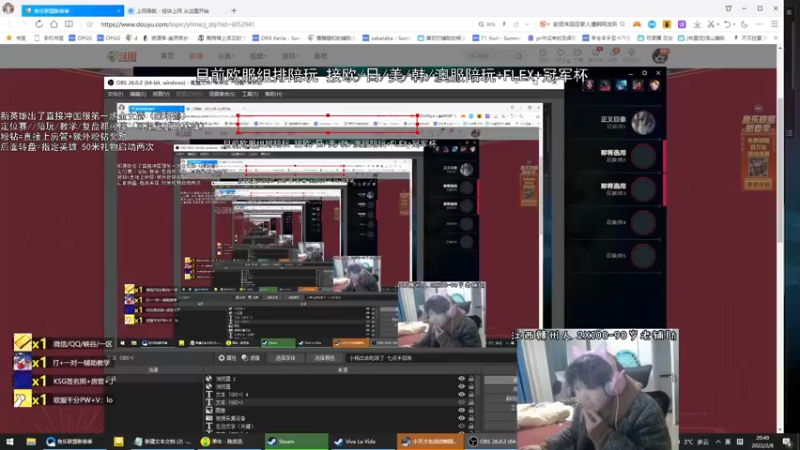The width and height of the screenshot is (800, 450).
Task: Open the 场景集合(S) menu in OBS
Action: 222,94
